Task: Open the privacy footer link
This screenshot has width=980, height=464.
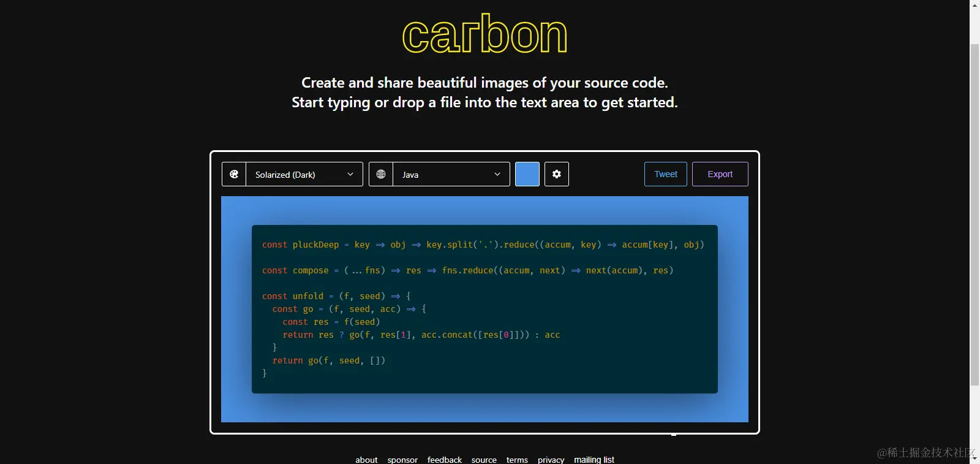Action: point(551,460)
